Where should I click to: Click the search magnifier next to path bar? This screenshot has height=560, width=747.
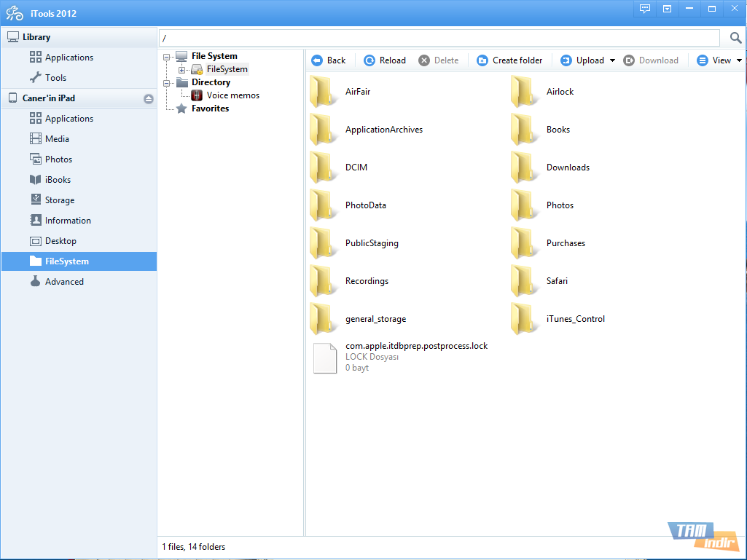click(735, 37)
